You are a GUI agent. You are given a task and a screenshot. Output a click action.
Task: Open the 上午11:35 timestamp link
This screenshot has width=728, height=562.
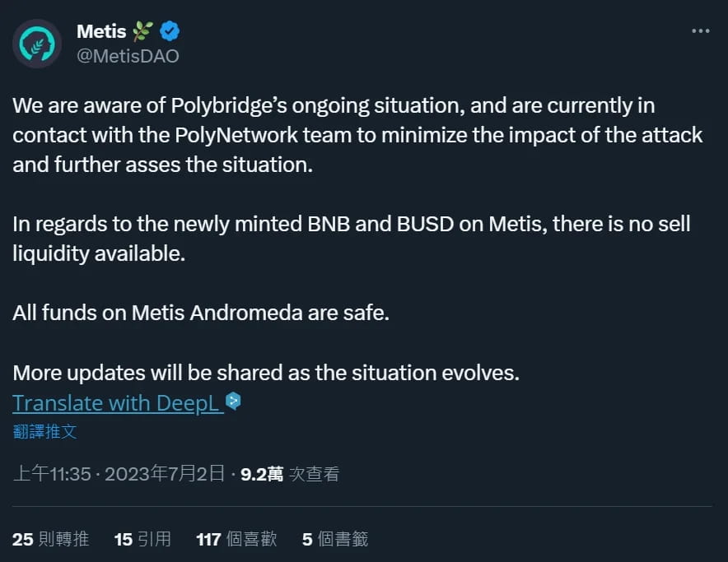[x=51, y=474]
